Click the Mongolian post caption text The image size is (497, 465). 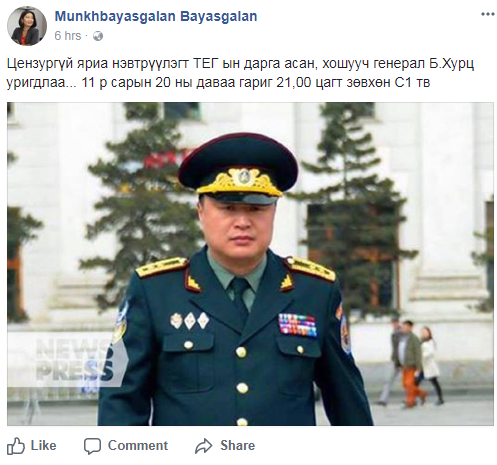240,72
